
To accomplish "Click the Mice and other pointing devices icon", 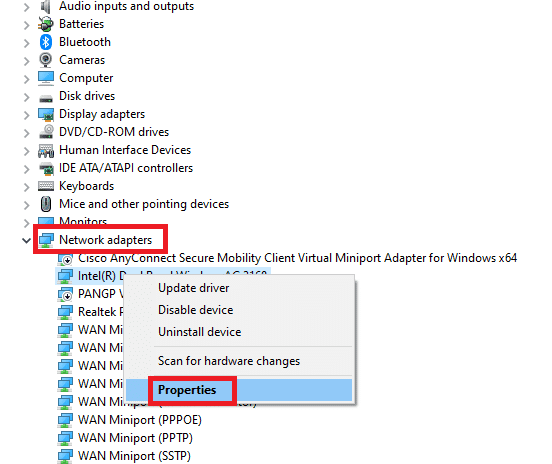I will [46, 204].
